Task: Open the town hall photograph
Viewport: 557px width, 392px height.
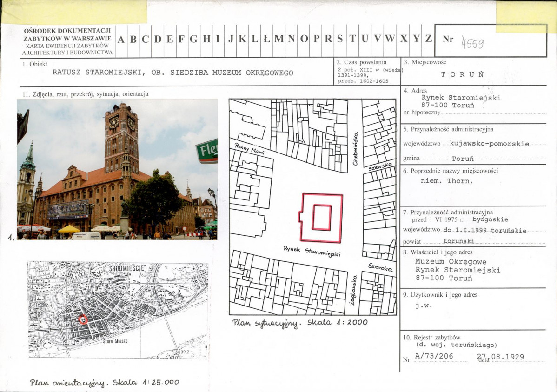Action: coord(117,169)
